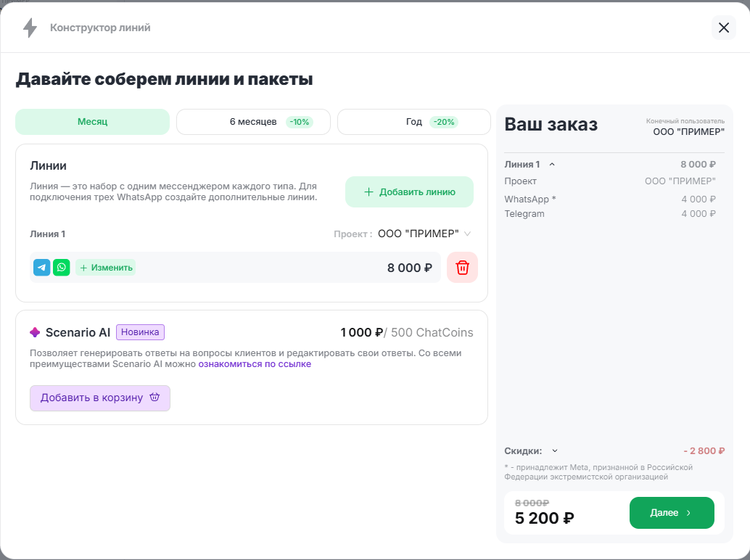
Task: Close the Конструктор линий dialog
Action: coord(723,28)
